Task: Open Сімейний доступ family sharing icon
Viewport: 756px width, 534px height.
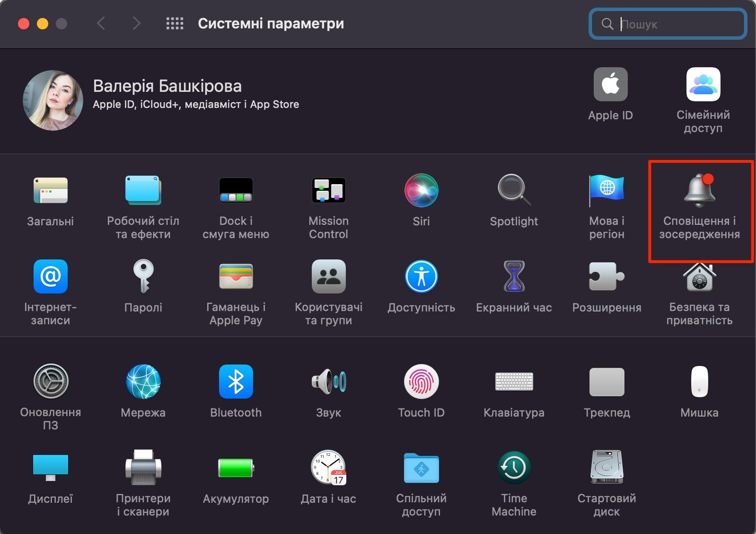Action: coord(703,84)
